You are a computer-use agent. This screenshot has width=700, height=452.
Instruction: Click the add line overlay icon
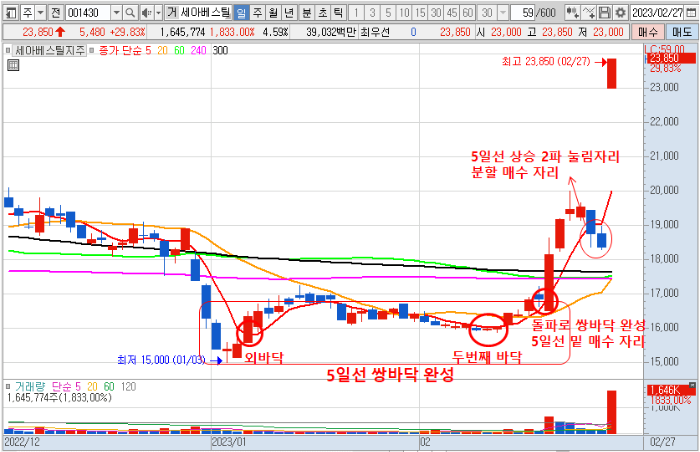click(589, 13)
